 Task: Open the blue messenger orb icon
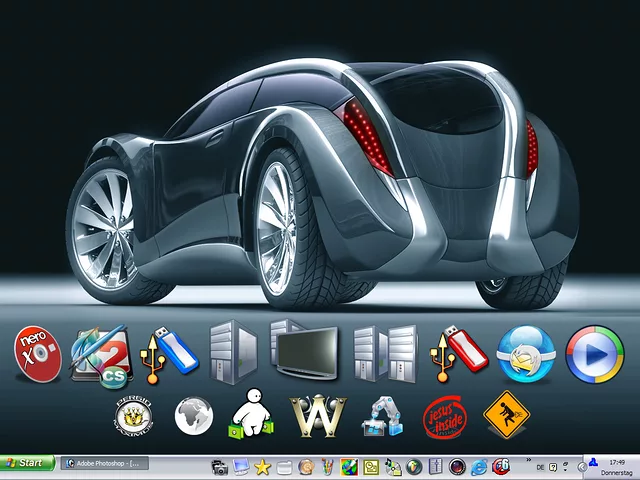[526, 355]
